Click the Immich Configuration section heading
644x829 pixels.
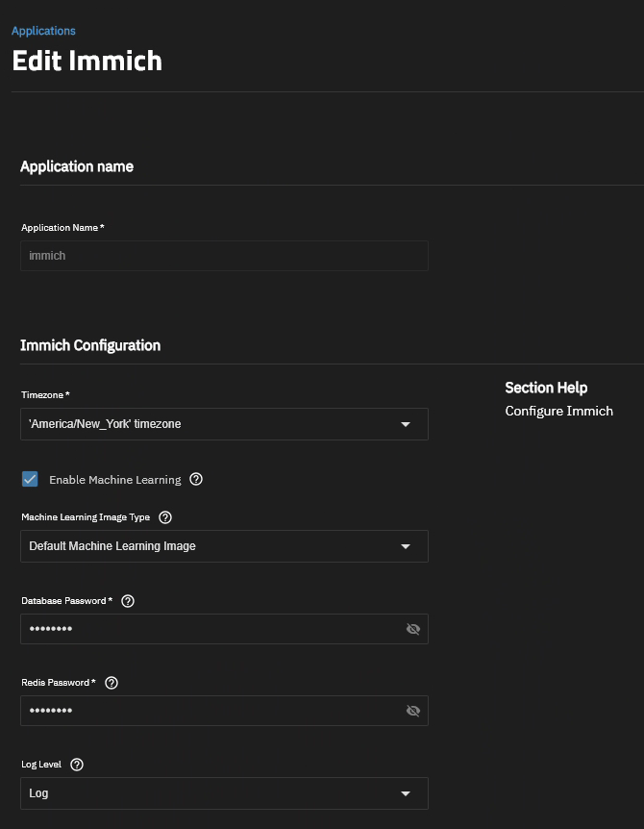coord(90,345)
